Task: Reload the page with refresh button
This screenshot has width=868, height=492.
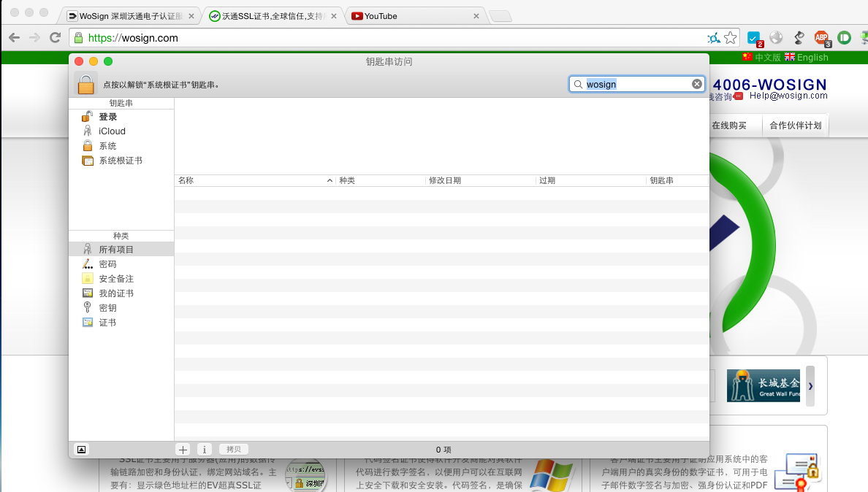Action: pyautogui.click(x=55, y=38)
